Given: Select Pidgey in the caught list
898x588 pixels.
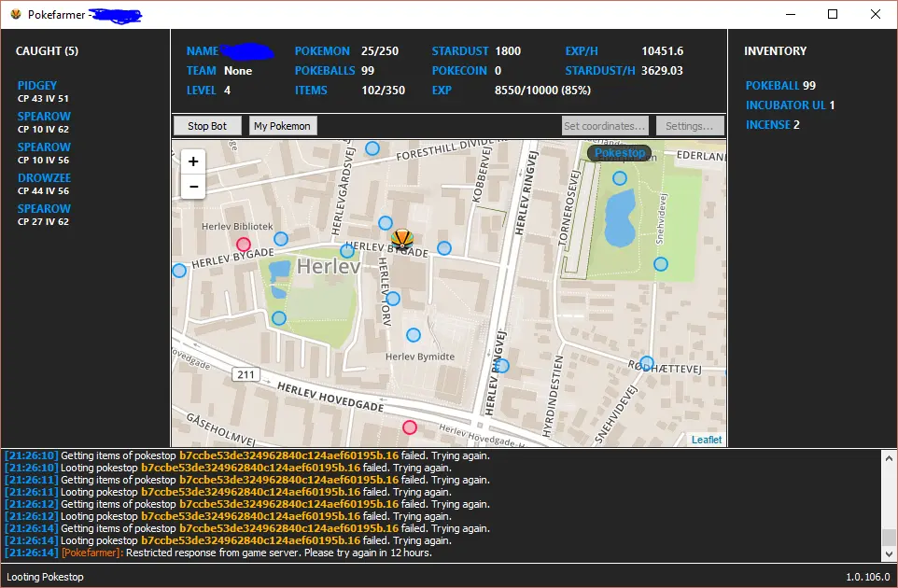Looking at the screenshot, I should tap(37, 86).
